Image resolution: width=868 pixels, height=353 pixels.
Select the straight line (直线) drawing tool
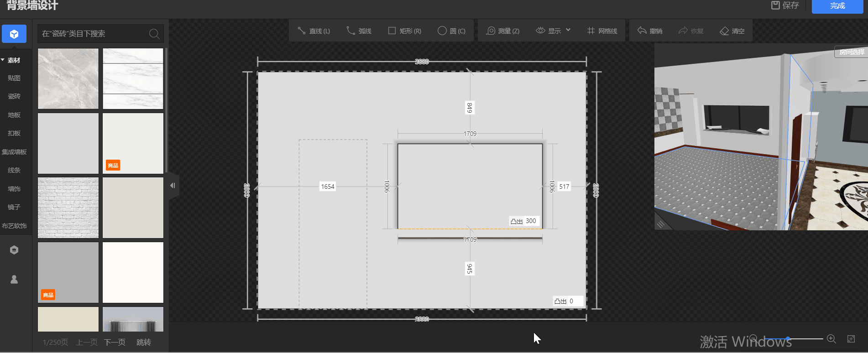(314, 31)
